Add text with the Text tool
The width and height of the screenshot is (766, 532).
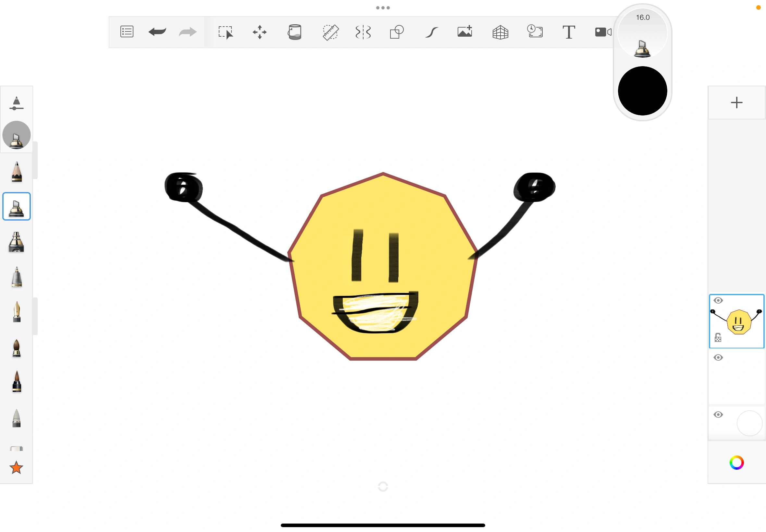click(569, 32)
